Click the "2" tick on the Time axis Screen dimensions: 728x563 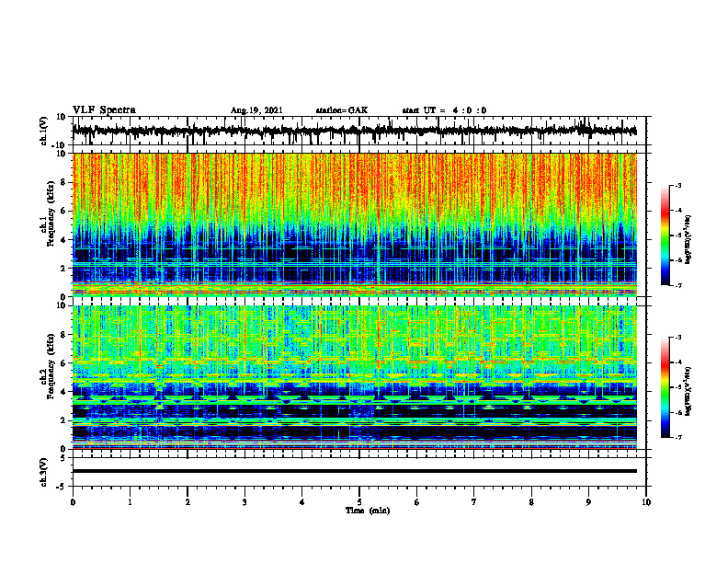(x=188, y=502)
